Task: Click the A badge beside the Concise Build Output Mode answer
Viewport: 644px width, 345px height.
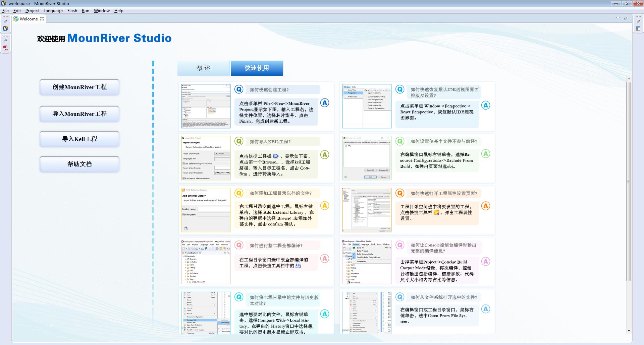Action: (486, 261)
